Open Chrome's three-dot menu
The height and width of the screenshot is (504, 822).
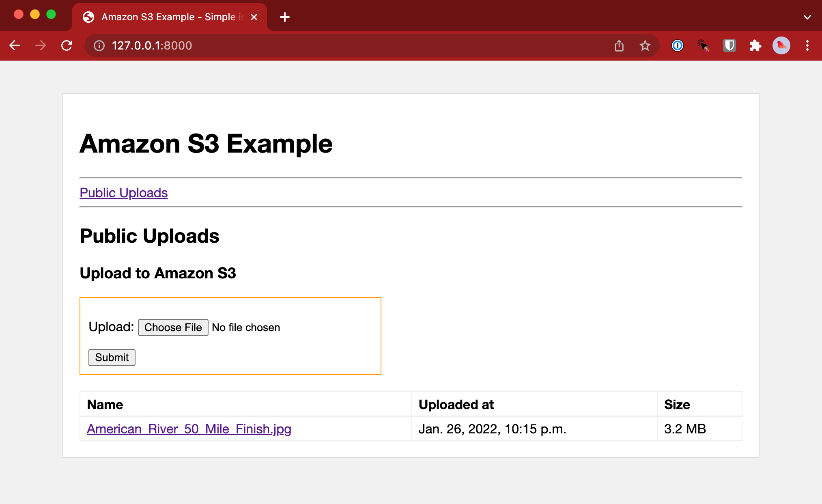[807, 45]
